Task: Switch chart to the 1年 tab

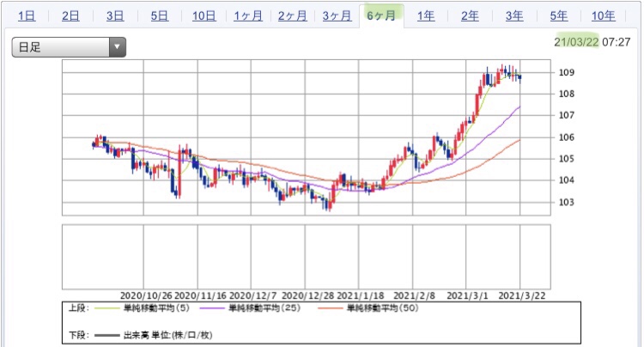Action: pyautogui.click(x=426, y=15)
